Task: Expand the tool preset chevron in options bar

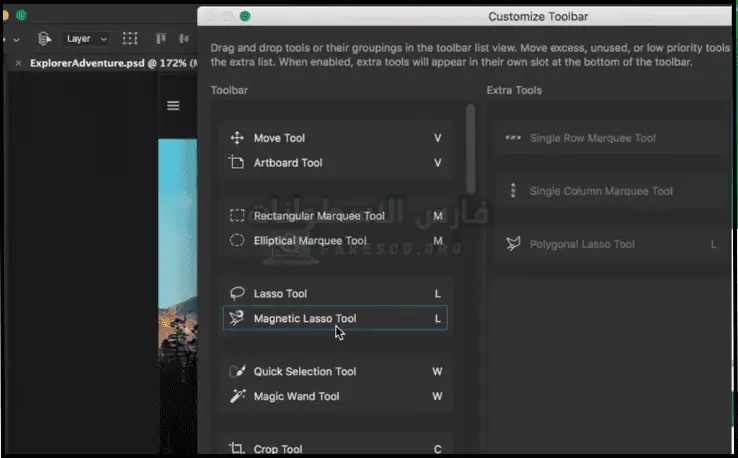Action: coord(17,39)
